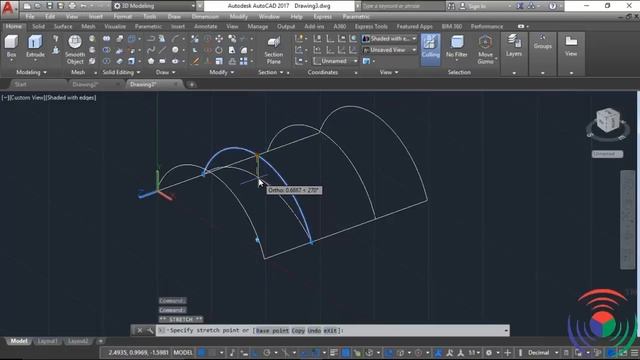
Task: Switch to the Start file tab
Action: point(20,84)
